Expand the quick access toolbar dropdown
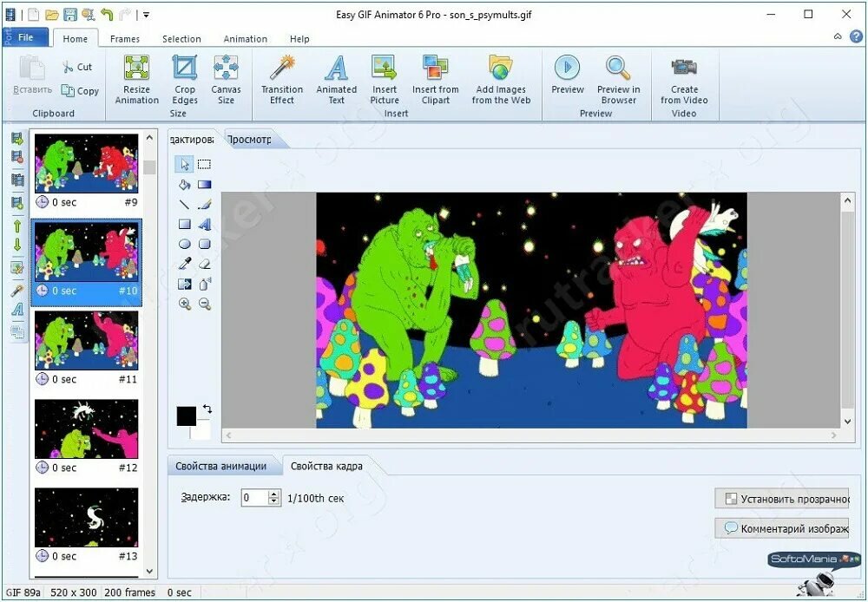Image resolution: width=868 pixels, height=602 pixels. pos(146,15)
